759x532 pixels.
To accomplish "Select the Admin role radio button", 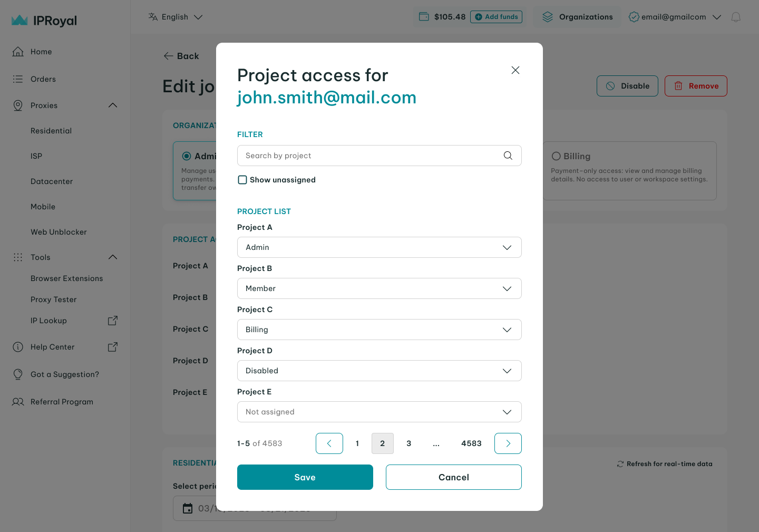I will (187, 156).
